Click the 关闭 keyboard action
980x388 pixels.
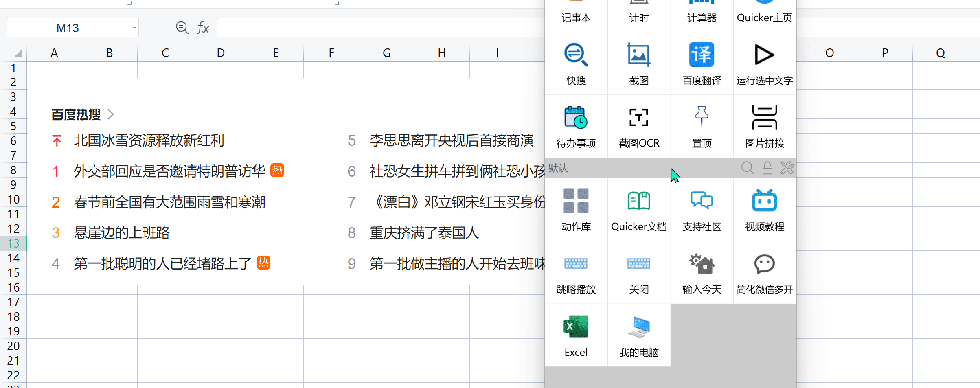pos(639,272)
